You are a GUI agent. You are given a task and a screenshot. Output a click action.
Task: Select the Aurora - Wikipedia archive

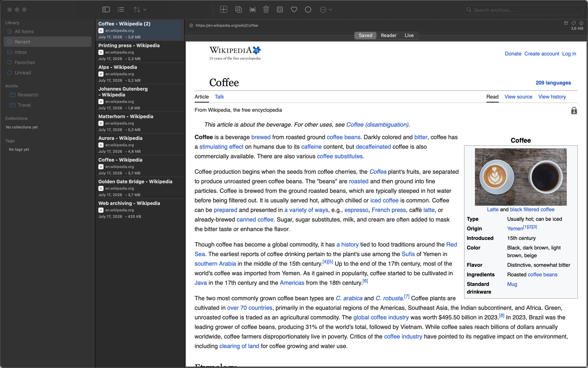point(140,144)
